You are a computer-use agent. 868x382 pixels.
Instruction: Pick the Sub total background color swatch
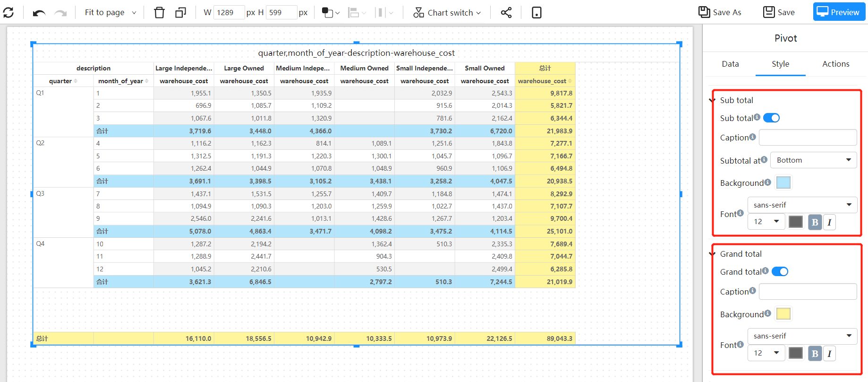[x=783, y=182]
